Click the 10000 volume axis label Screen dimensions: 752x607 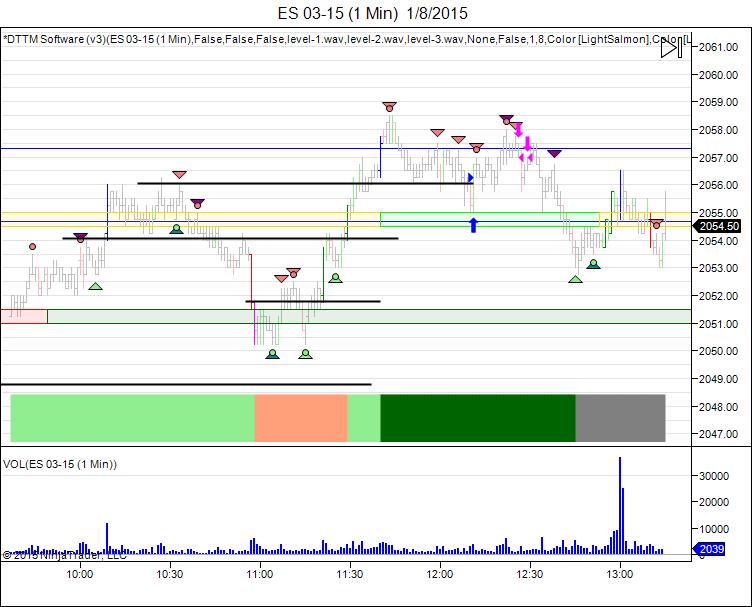point(715,529)
